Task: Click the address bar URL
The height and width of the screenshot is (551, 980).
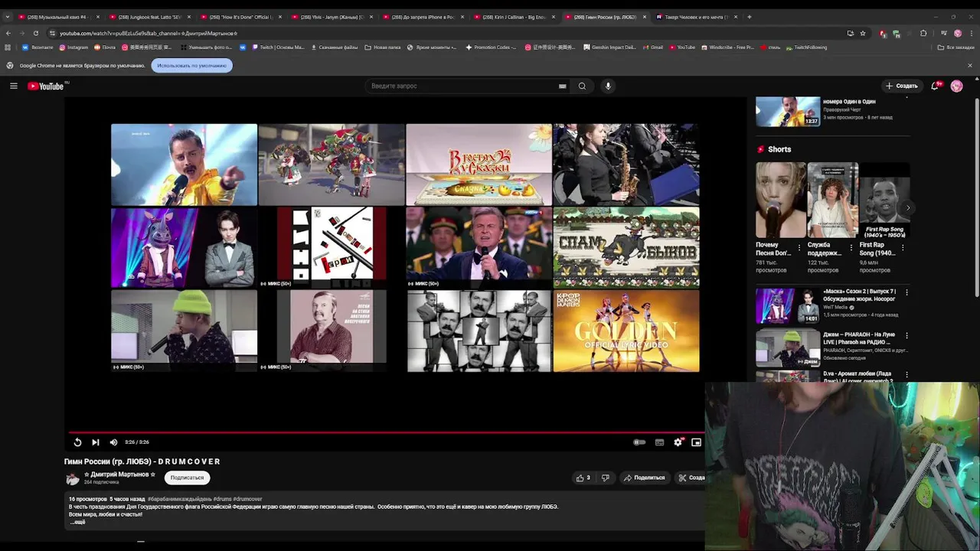Action: click(x=149, y=33)
